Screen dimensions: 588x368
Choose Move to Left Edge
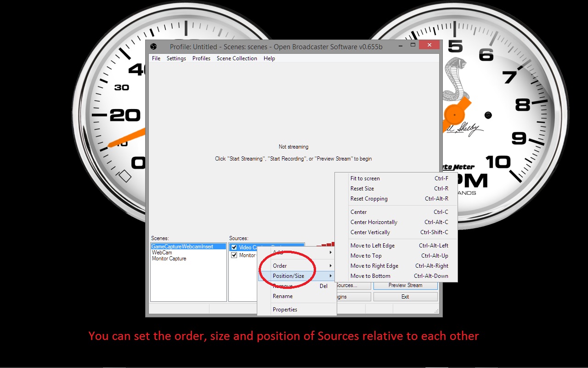pyautogui.click(x=396, y=246)
